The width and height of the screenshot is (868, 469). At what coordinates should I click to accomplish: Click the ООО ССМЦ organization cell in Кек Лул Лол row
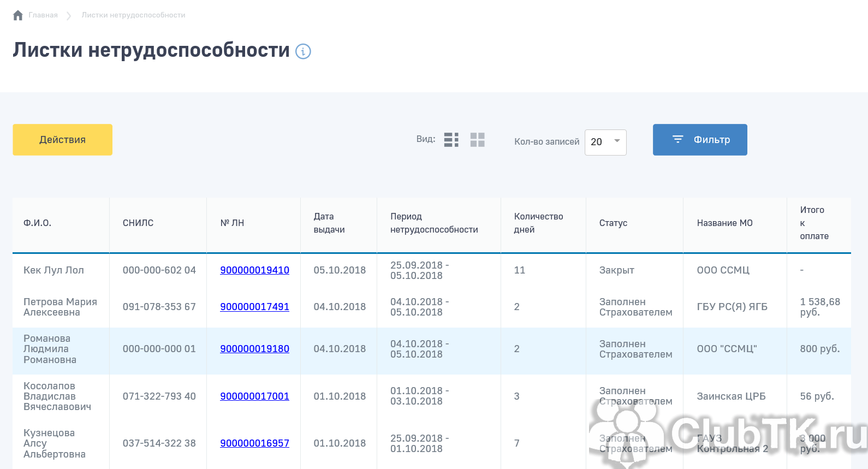click(x=723, y=270)
